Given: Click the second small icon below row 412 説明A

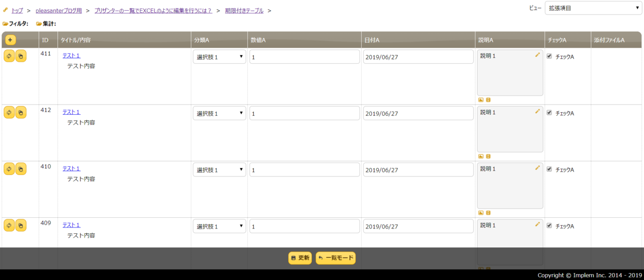Looking at the screenshot, I should [488, 156].
